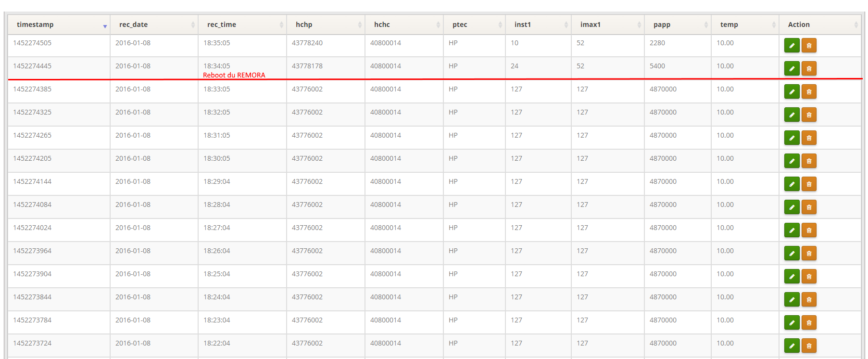This screenshot has height=359, width=868.
Task: Select hchp value 43778178
Action: pyautogui.click(x=307, y=66)
